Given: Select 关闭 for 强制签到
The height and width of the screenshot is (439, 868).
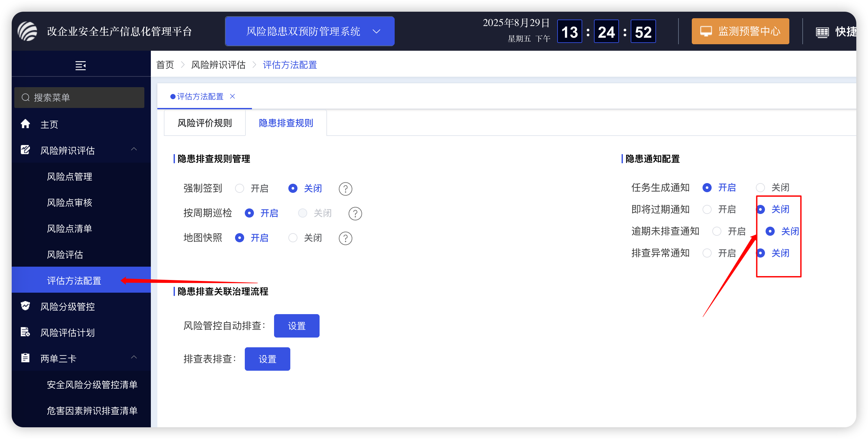Looking at the screenshot, I should point(293,188).
